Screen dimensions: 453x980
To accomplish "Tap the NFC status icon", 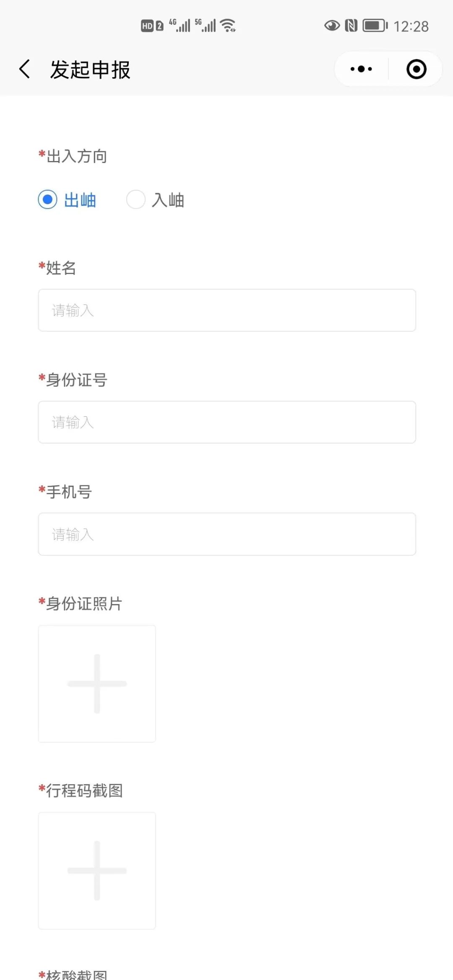I will [351, 26].
